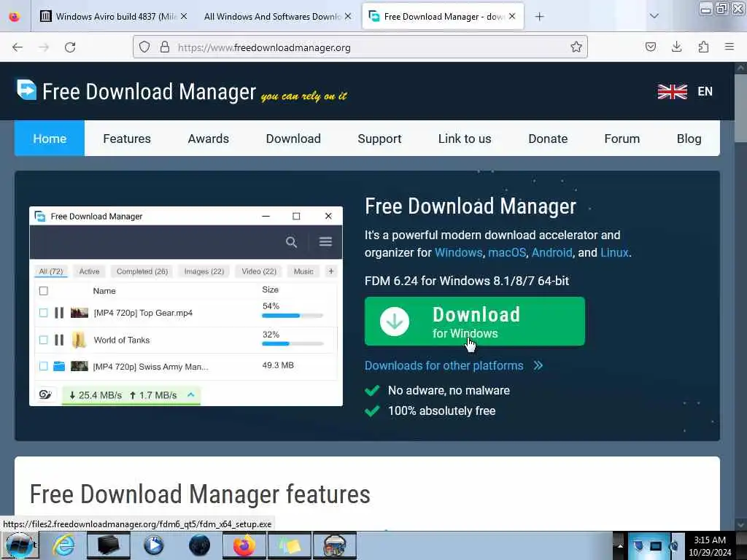Reload the current page

70,47
